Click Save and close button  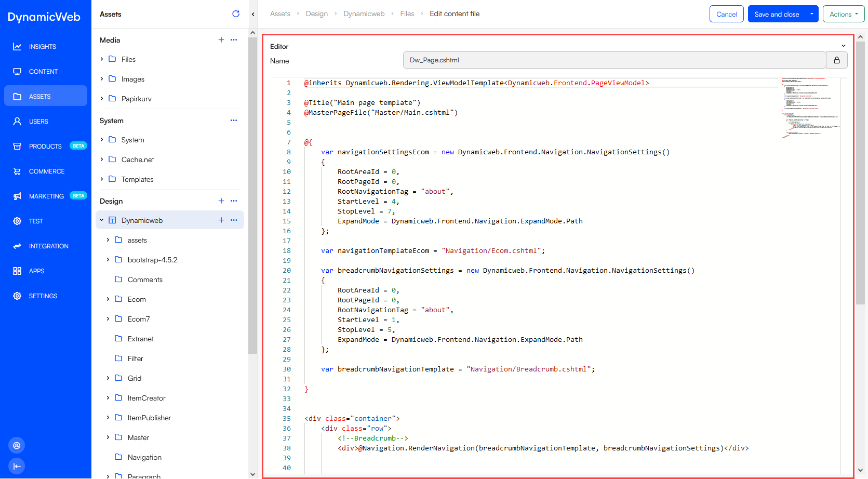point(777,14)
